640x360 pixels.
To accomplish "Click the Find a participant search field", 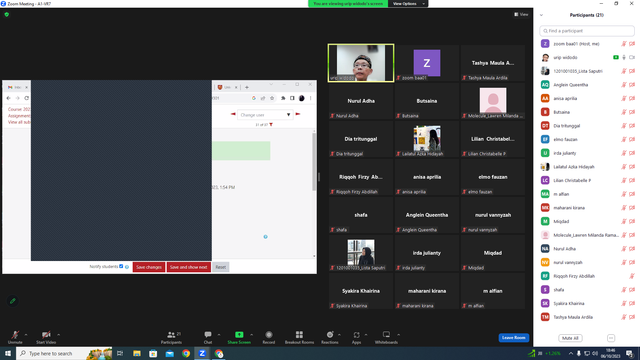I will 587,31.
